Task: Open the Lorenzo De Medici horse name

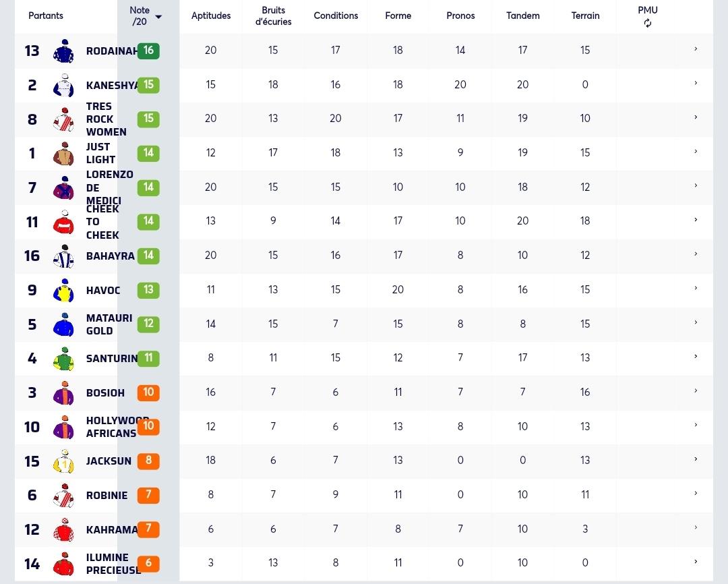Action: (110, 187)
